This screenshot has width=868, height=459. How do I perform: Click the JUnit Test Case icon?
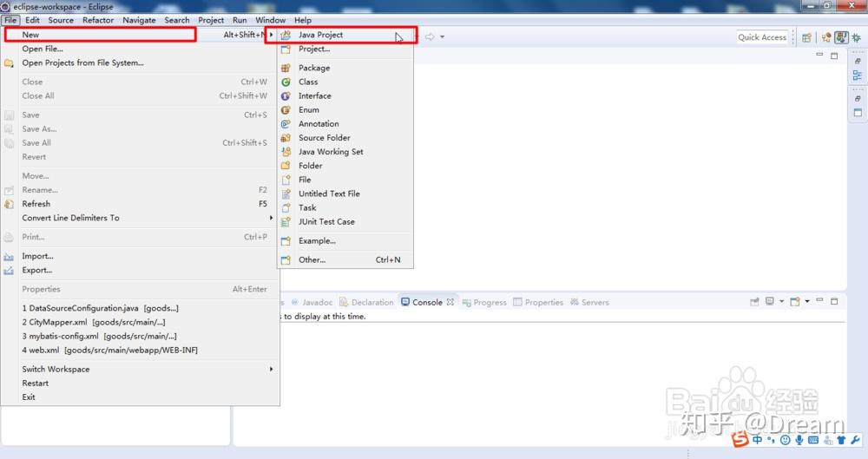click(x=286, y=222)
